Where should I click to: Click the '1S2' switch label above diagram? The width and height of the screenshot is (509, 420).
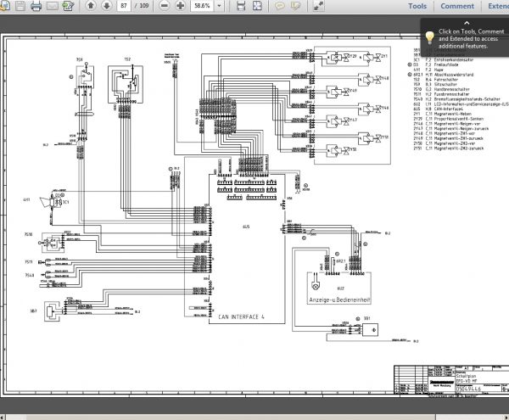(x=127, y=59)
